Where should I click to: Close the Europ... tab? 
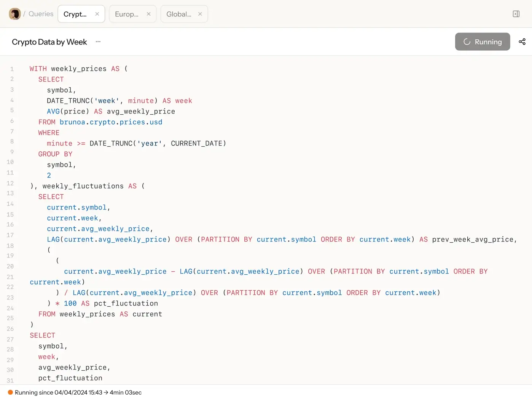coord(148,14)
